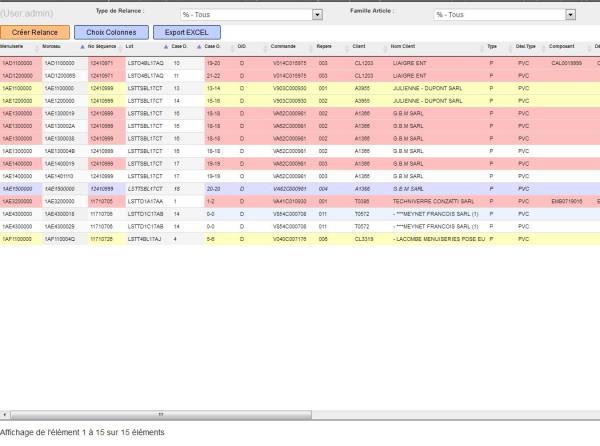Export the table with Export EXCEL
This screenshot has height=446, width=600.
pos(186,32)
